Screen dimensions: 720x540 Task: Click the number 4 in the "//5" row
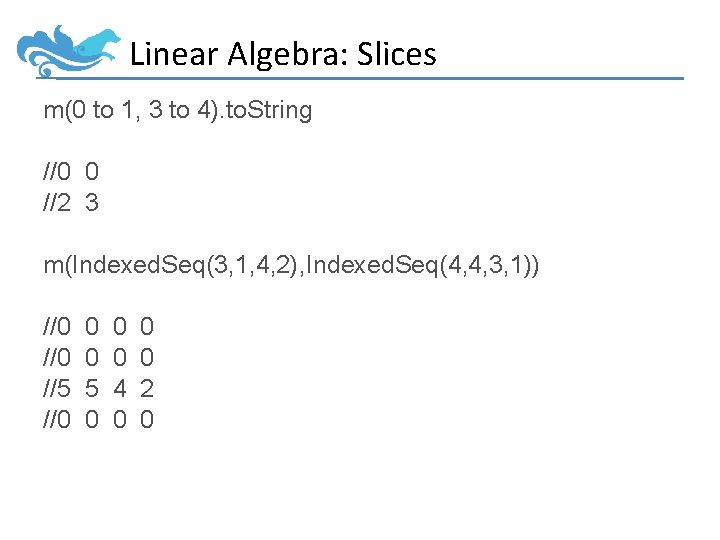pyautogui.click(x=119, y=388)
